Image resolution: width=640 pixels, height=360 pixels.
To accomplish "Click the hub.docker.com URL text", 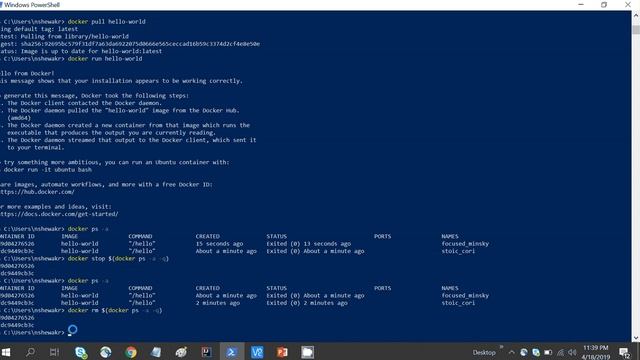I will 37,192.
